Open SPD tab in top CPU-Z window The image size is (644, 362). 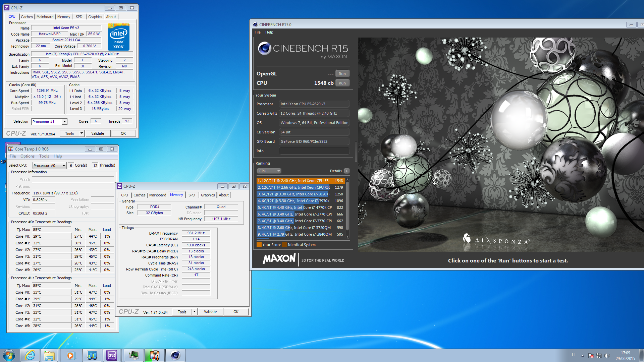coord(79,17)
